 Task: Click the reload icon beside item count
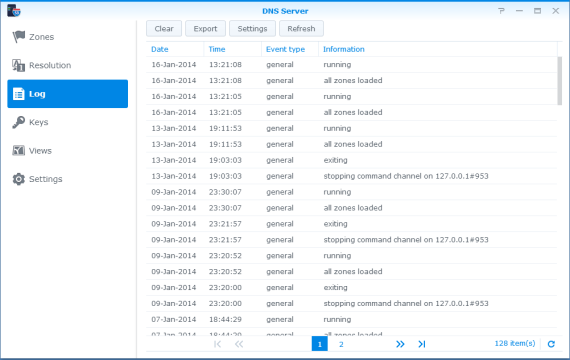click(551, 344)
